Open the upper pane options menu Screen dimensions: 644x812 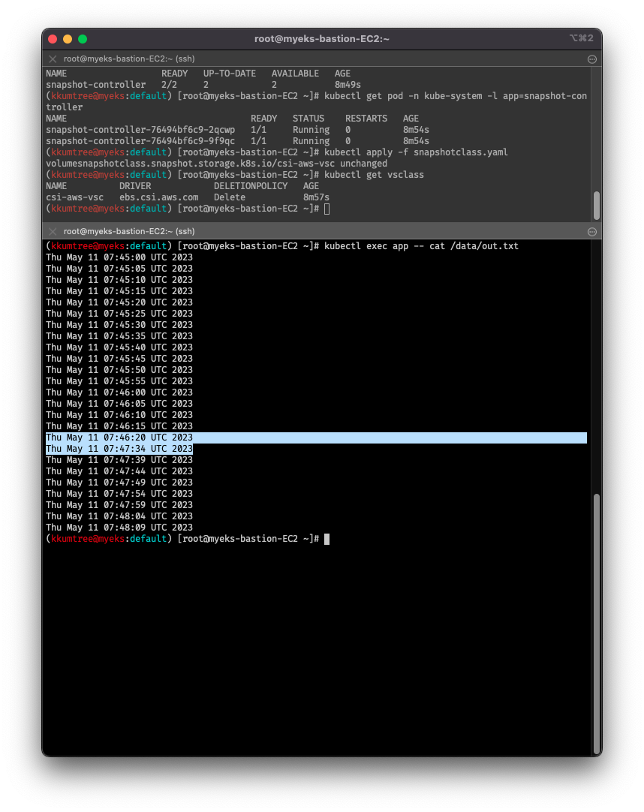[592, 59]
